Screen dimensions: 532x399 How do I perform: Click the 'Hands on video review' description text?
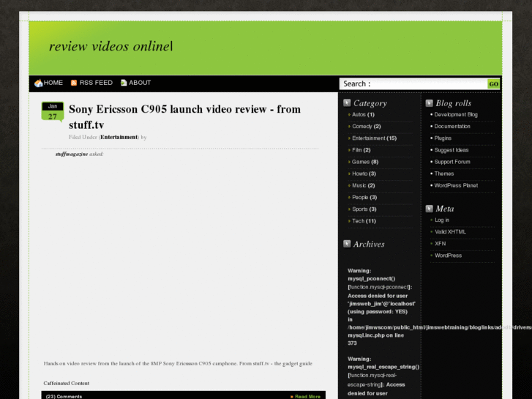(178, 363)
